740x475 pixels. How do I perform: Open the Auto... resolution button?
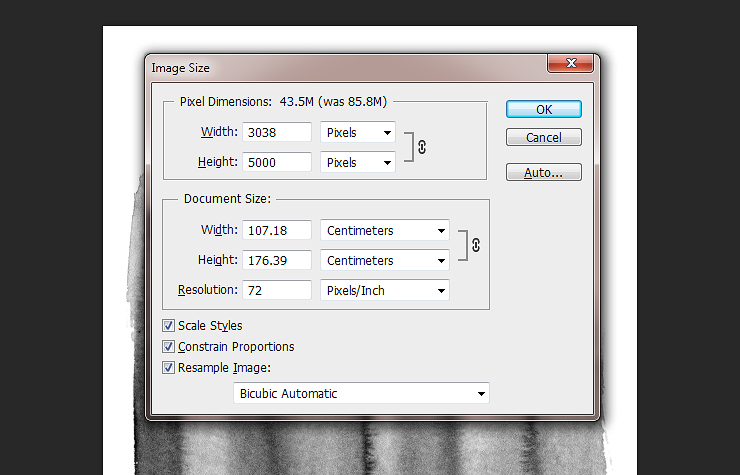click(x=544, y=172)
